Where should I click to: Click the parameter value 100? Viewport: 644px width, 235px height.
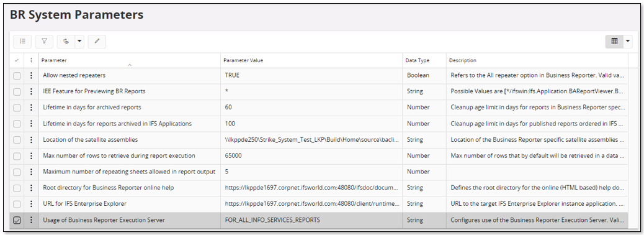[x=311, y=124]
